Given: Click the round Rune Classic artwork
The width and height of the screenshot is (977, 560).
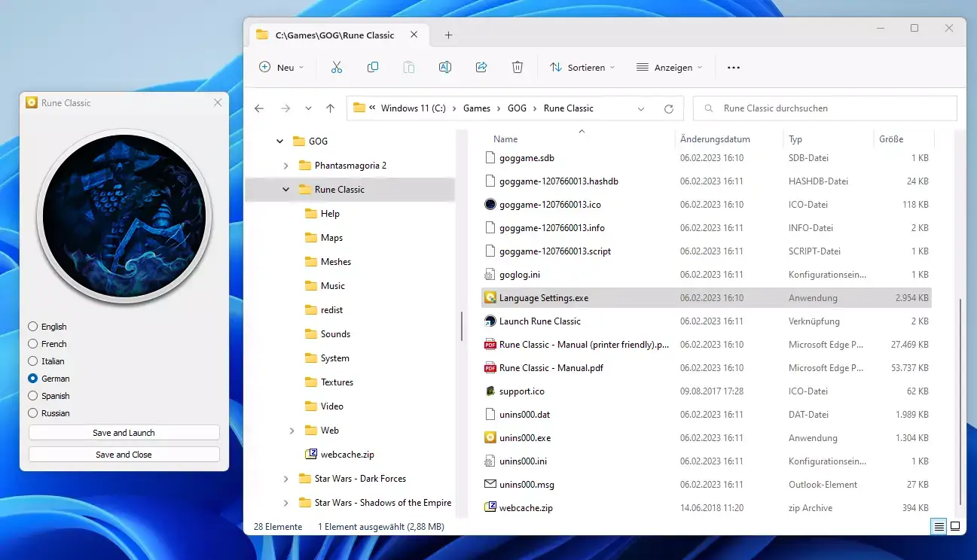Looking at the screenshot, I should pos(124,216).
